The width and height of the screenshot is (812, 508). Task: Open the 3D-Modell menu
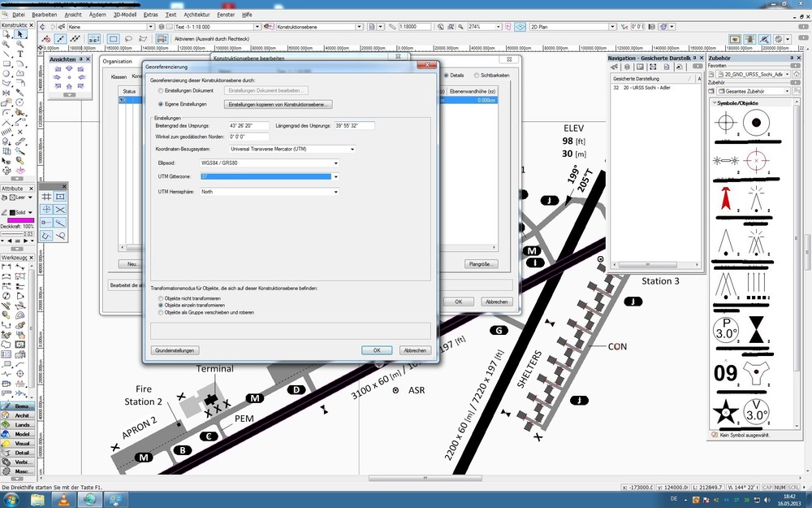click(124, 15)
